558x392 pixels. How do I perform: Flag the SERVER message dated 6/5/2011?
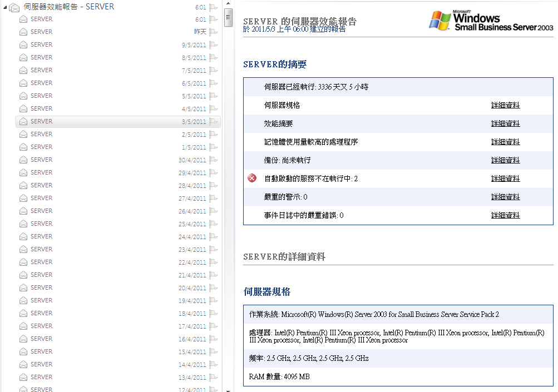click(214, 83)
